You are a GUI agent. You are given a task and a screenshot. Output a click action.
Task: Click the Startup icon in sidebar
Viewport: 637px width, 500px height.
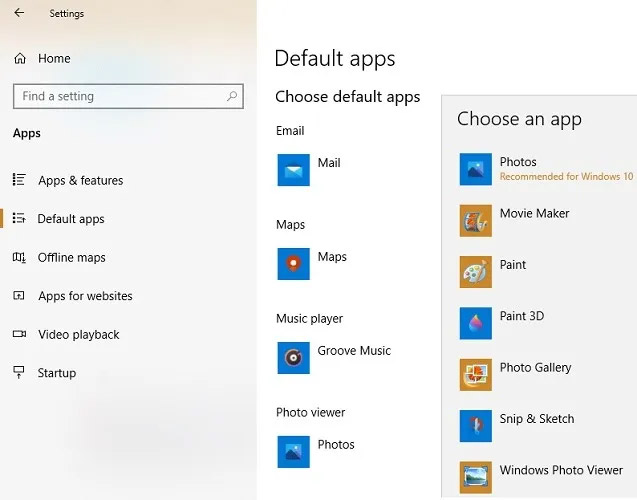pos(19,372)
